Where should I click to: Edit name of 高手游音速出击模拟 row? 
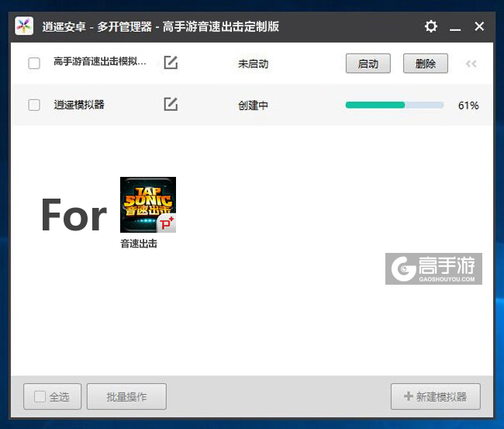(171, 62)
